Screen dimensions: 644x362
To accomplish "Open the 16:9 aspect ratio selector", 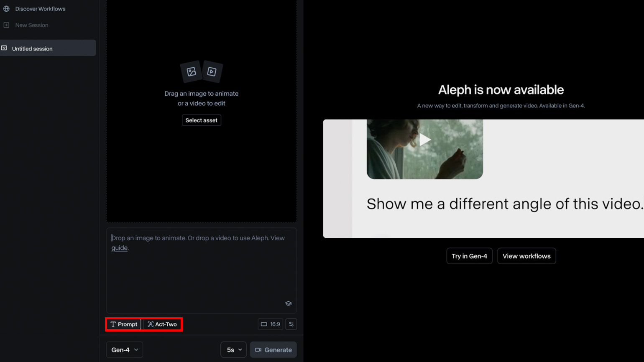I will [271, 324].
